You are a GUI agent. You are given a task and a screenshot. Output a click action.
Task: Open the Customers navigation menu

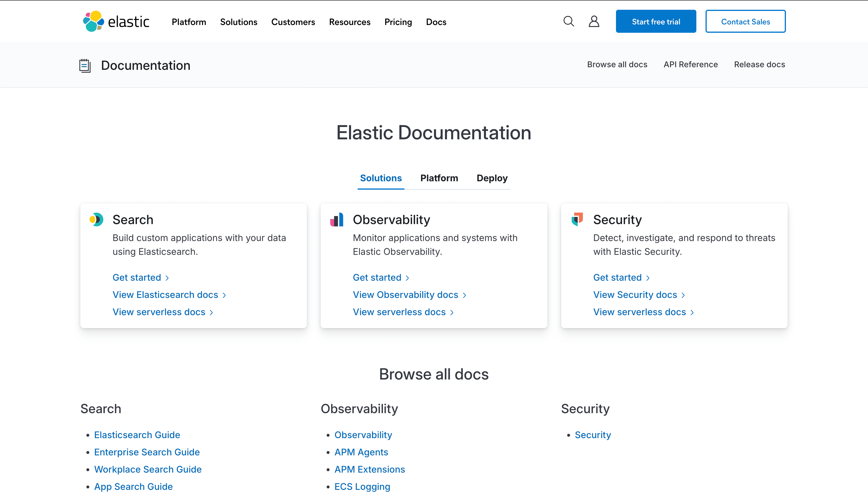(x=293, y=22)
